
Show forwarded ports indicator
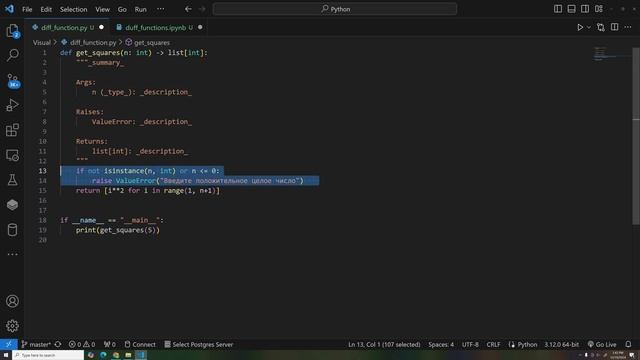click(x=109, y=344)
